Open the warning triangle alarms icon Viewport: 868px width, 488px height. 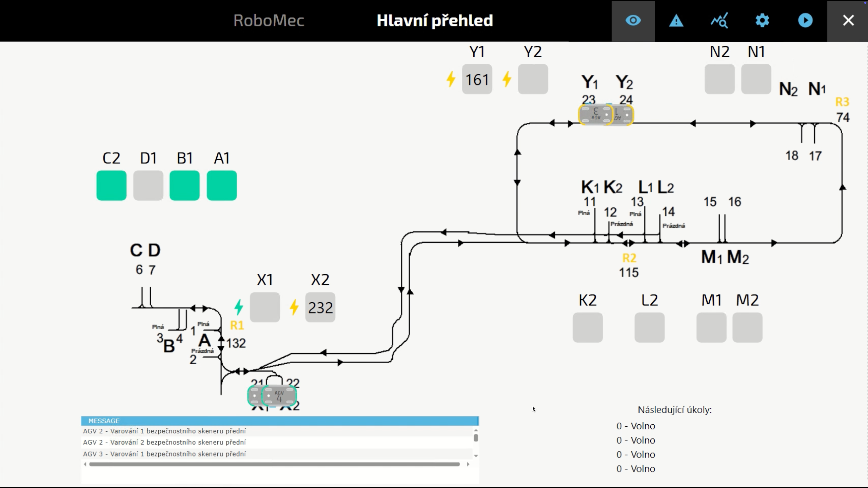pos(676,21)
